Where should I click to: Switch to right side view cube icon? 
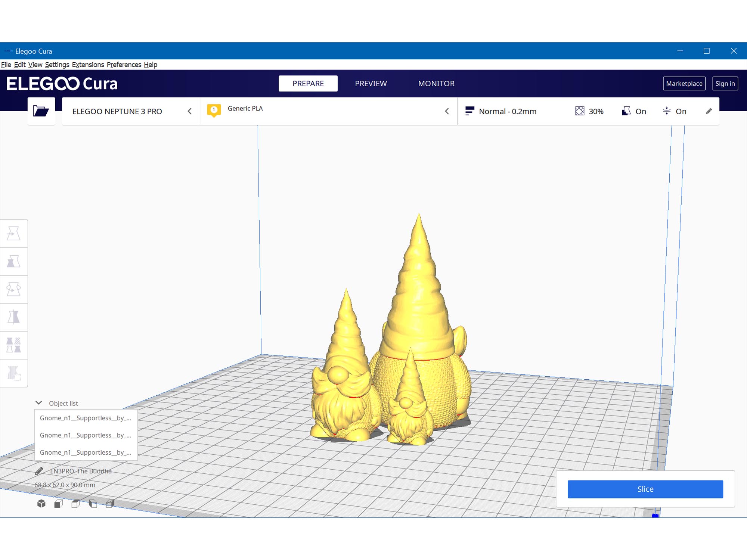click(110, 504)
